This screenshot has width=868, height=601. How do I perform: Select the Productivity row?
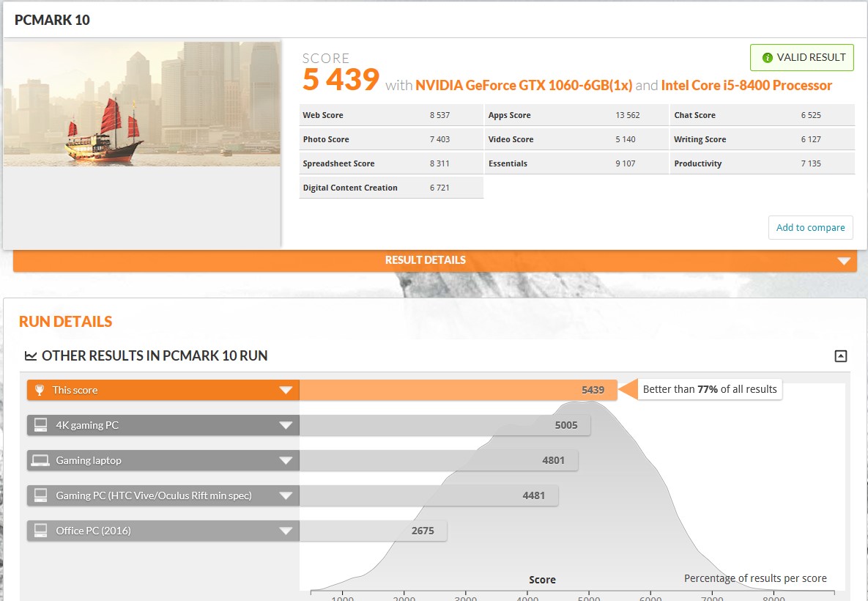coord(763,163)
